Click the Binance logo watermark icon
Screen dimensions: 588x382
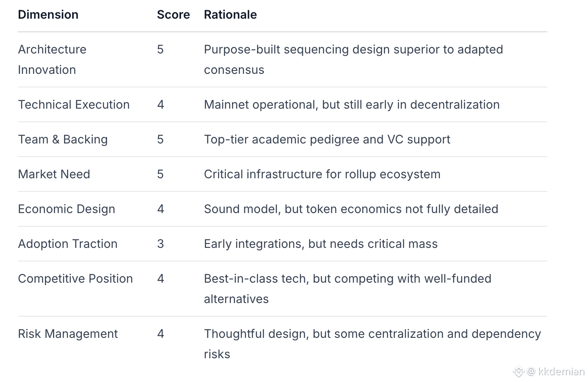coord(518,372)
